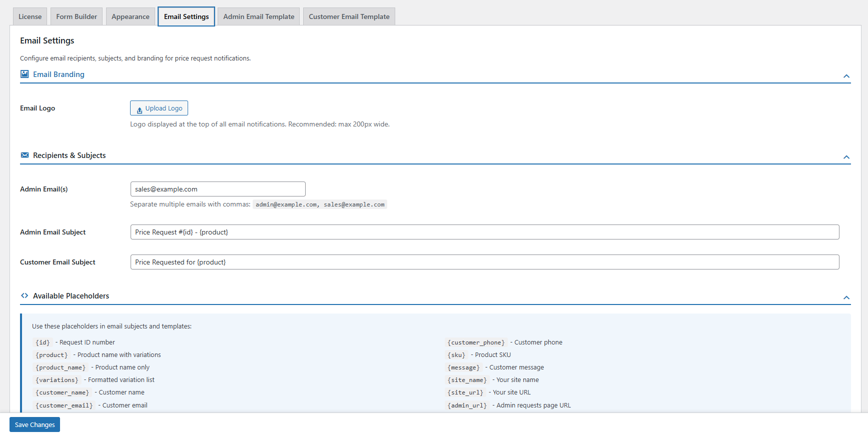Click the Upload Logo button
This screenshot has width=868, height=434.
tap(159, 108)
